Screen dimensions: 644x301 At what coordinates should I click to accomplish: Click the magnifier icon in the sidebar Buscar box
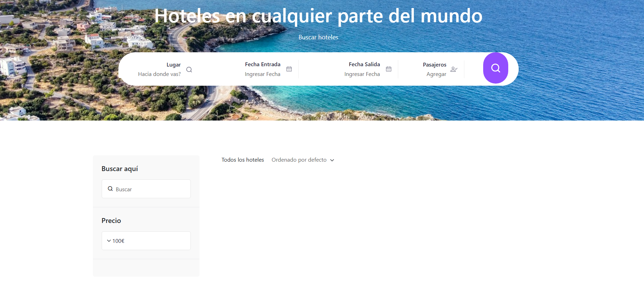(x=110, y=189)
